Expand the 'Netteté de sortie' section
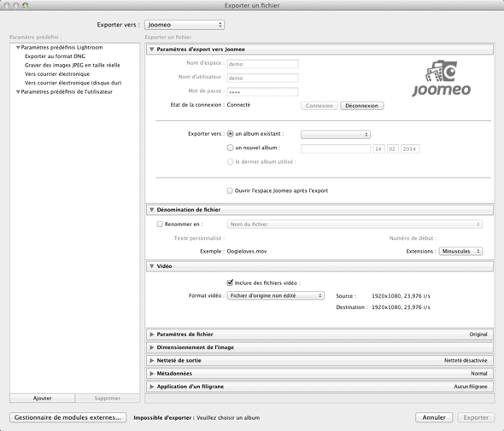The width and height of the screenshot is (504, 431). (x=152, y=361)
